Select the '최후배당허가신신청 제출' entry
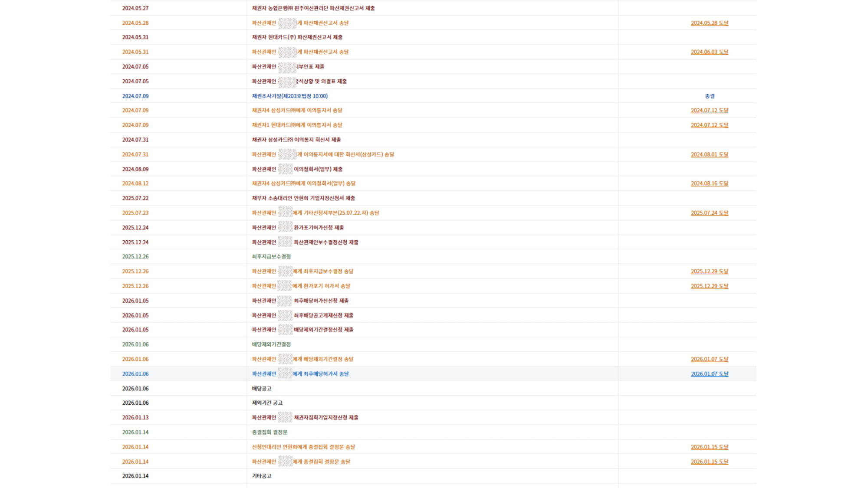Screen dimensions: 868x488 pos(300,301)
